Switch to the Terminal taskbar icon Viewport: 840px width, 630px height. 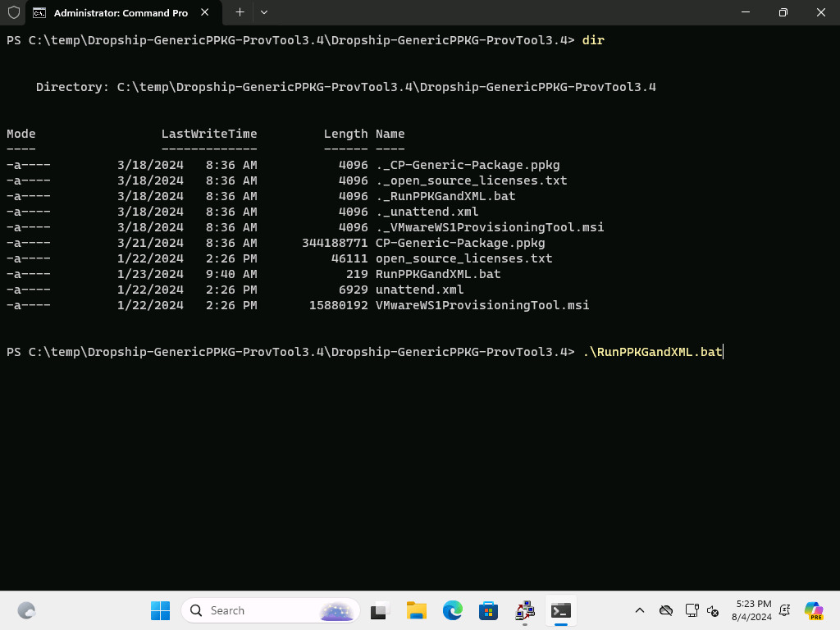tap(561, 610)
